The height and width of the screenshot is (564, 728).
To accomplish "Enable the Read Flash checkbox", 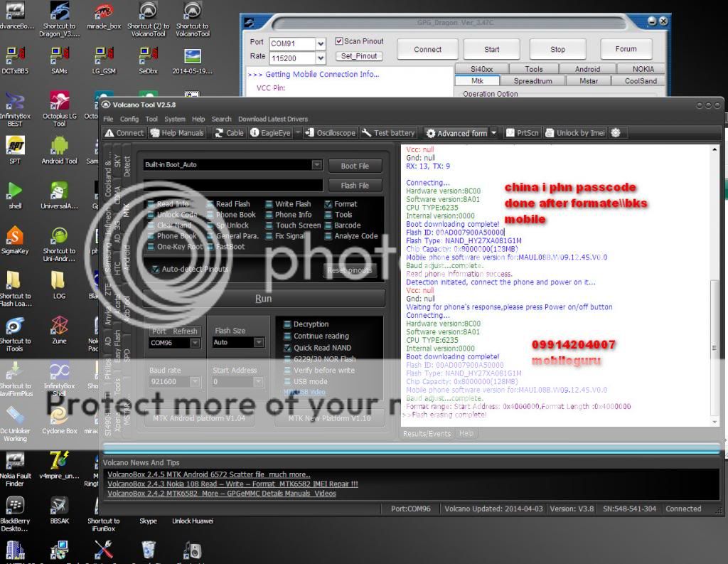I will [210, 204].
